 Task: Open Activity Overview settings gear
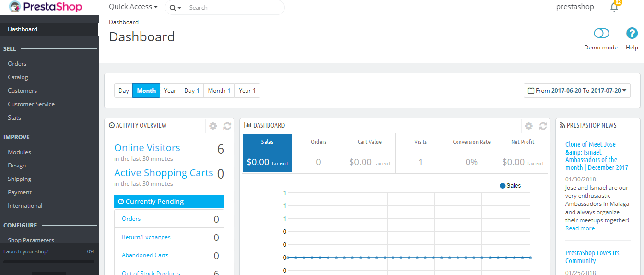pyautogui.click(x=213, y=126)
